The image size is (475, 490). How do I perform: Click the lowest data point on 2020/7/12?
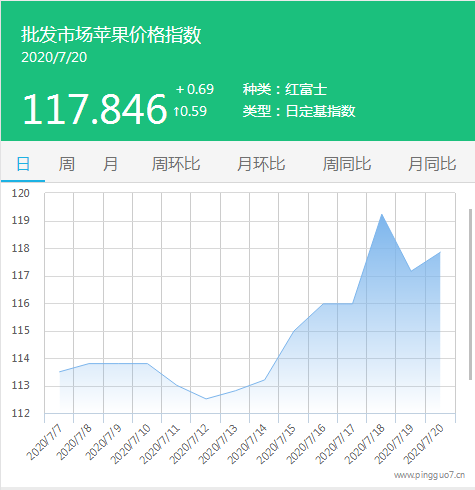coord(206,399)
